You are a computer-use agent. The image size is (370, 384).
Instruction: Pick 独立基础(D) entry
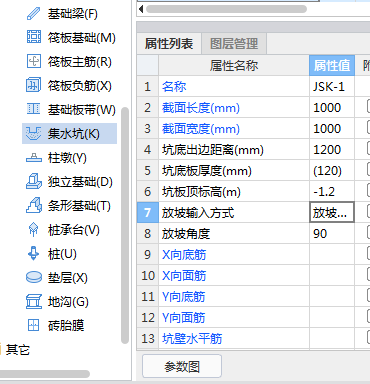coord(80,182)
